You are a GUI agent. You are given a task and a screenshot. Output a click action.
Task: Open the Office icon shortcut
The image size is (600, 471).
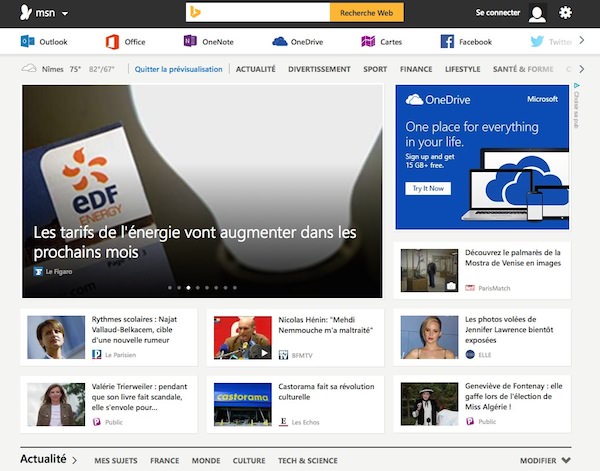coord(112,42)
